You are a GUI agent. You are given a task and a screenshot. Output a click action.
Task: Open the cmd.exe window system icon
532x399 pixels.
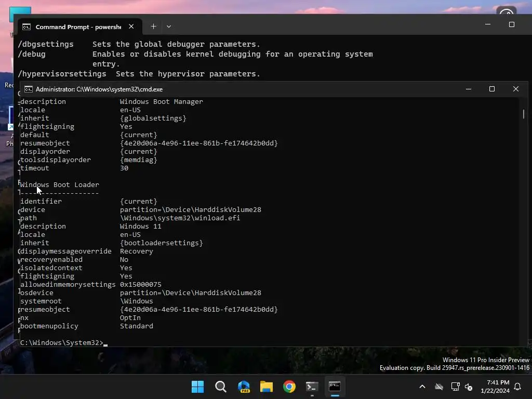tap(29, 89)
